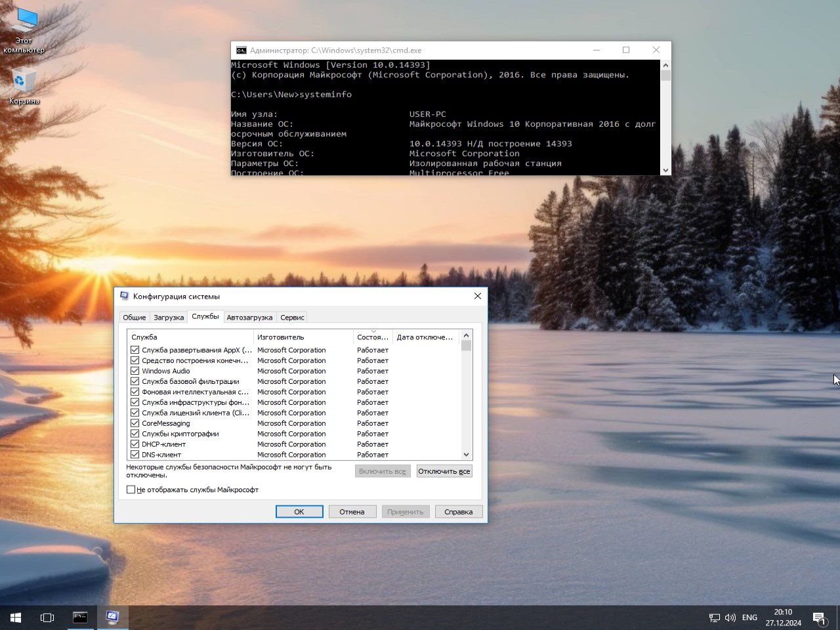Image resolution: width=840 pixels, height=630 pixels.
Task: Uncheck the cryptography services checkbox
Action: click(x=135, y=434)
